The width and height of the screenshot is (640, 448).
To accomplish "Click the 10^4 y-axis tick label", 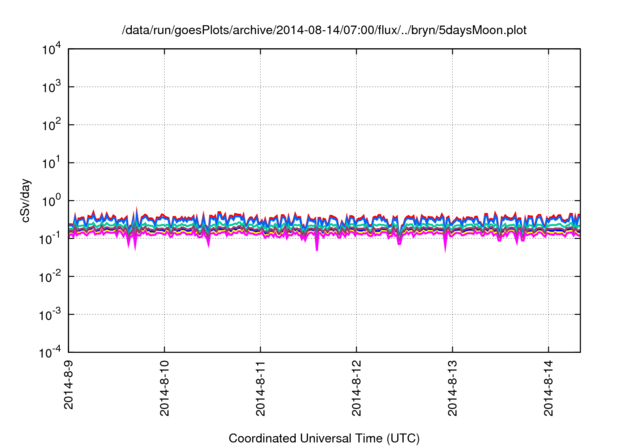I will point(51,49).
